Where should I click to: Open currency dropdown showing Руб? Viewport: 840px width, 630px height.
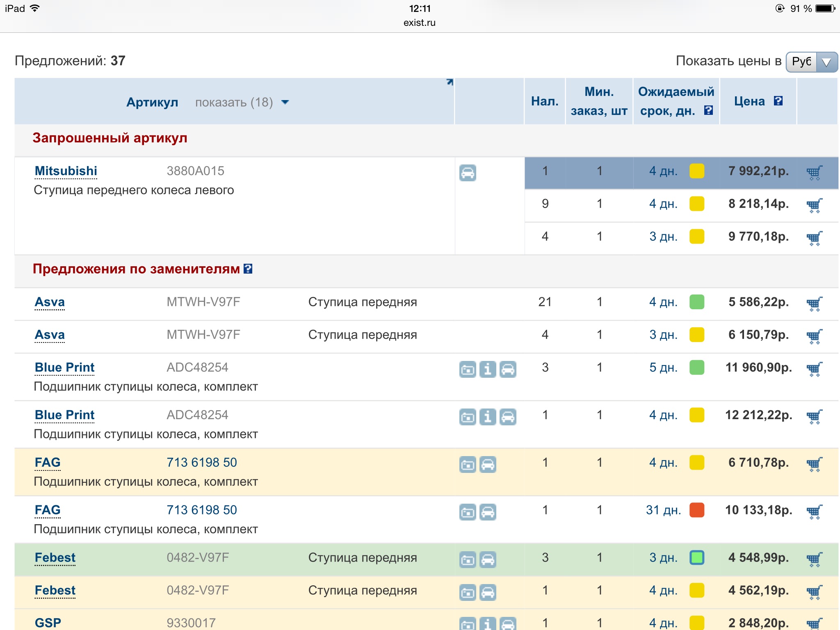point(811,62)
